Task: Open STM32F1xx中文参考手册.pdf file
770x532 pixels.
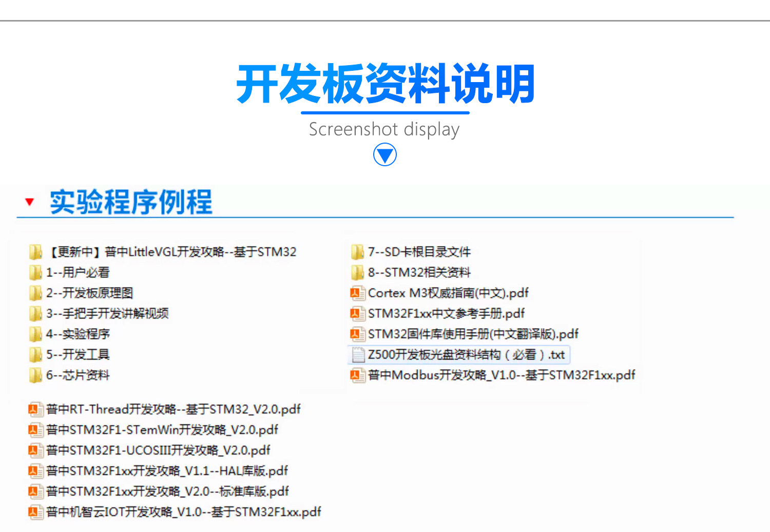Action: [446, 313]
